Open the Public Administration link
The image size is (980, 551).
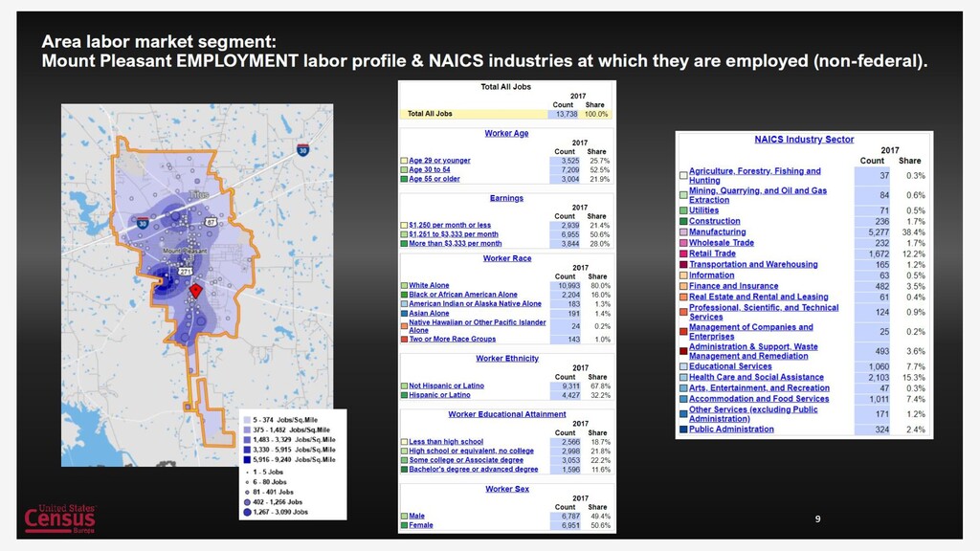pyautogui.click(x=731, y=430)
